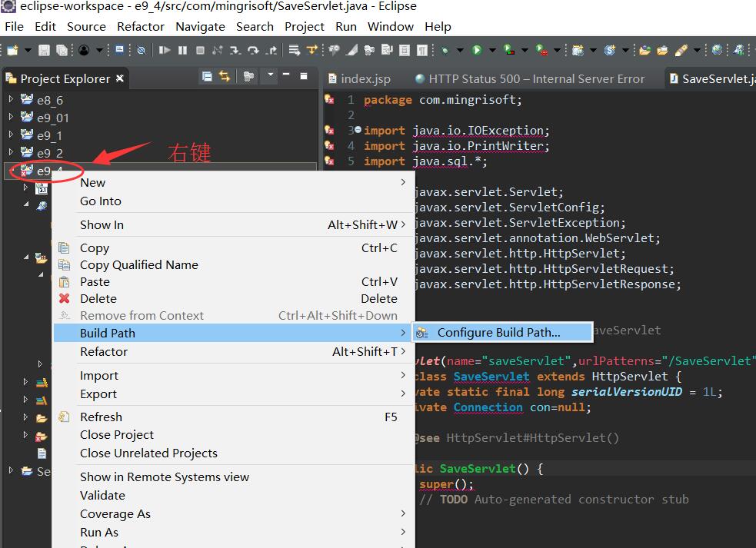Click the Terminate debug icon
The width and height of the screenshot is (756, 548).
pyautogui.click(x=200, y=50)
